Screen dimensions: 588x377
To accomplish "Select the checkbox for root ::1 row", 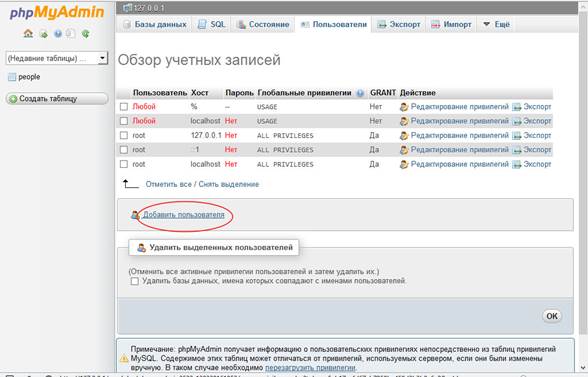I will (124, 150).
